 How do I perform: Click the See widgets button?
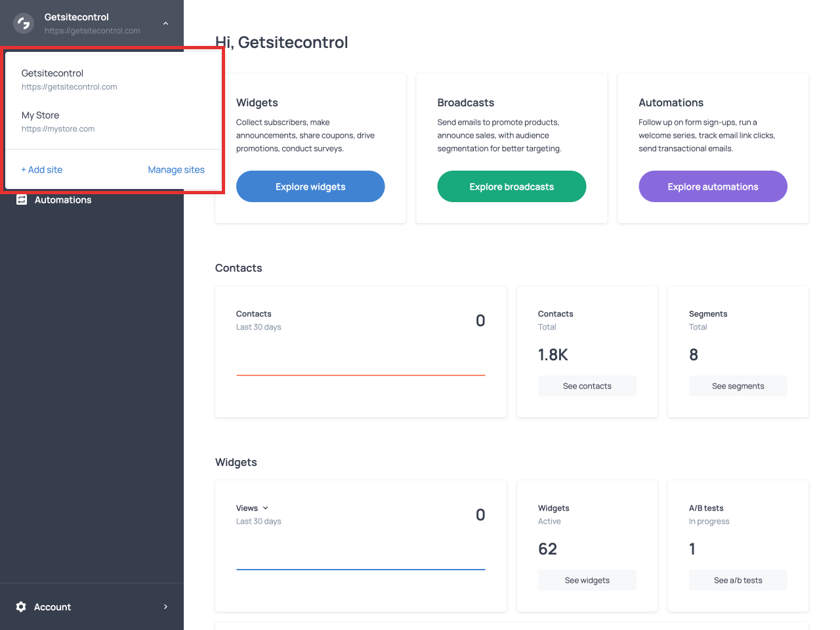pyautogui.click(x=587, y=580)
